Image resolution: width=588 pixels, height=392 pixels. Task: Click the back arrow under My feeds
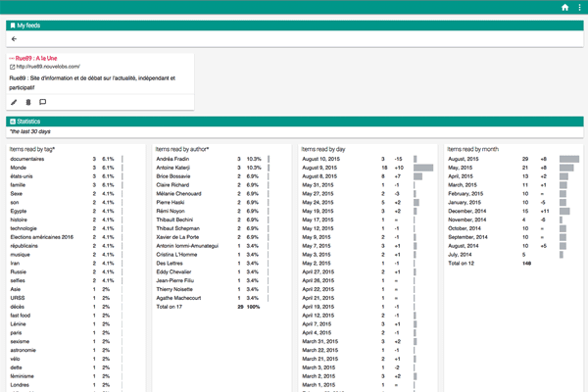[x=15, y=39]
